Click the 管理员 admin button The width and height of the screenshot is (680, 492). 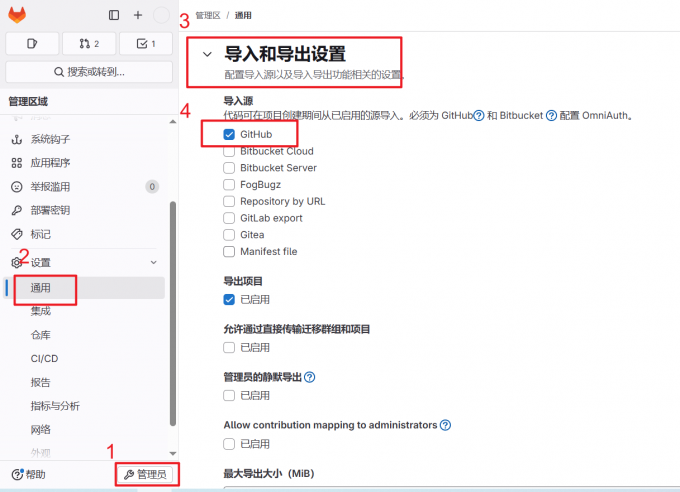click(145, 474)
